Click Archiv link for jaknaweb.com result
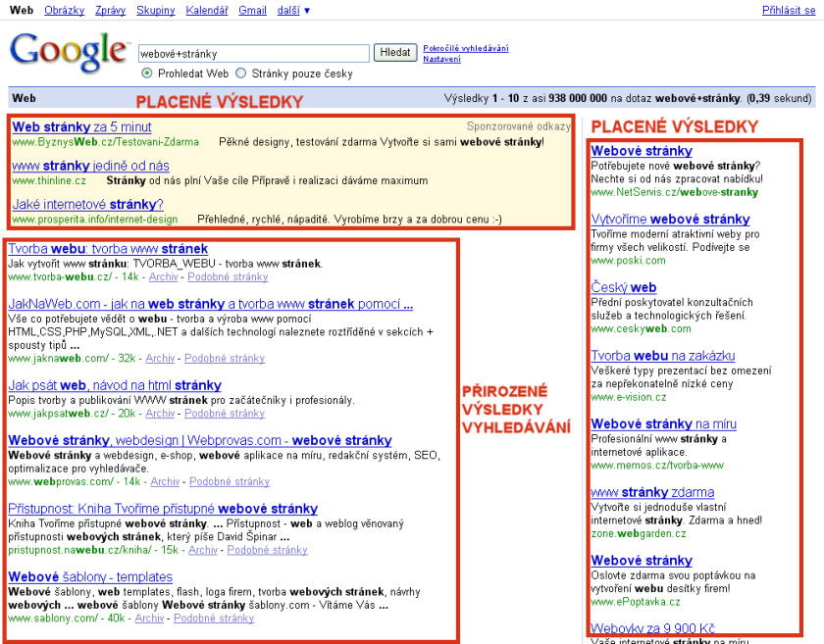 pos(160,358)
